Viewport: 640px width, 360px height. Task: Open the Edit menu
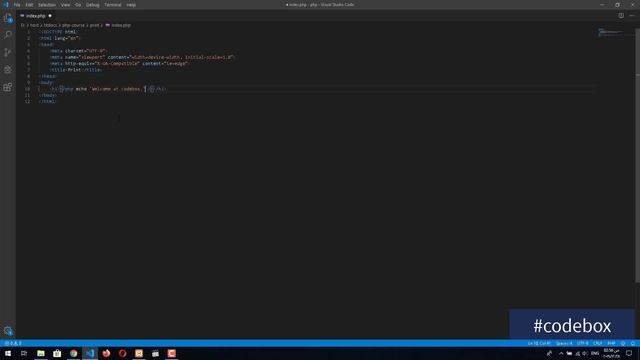(29, 5)
